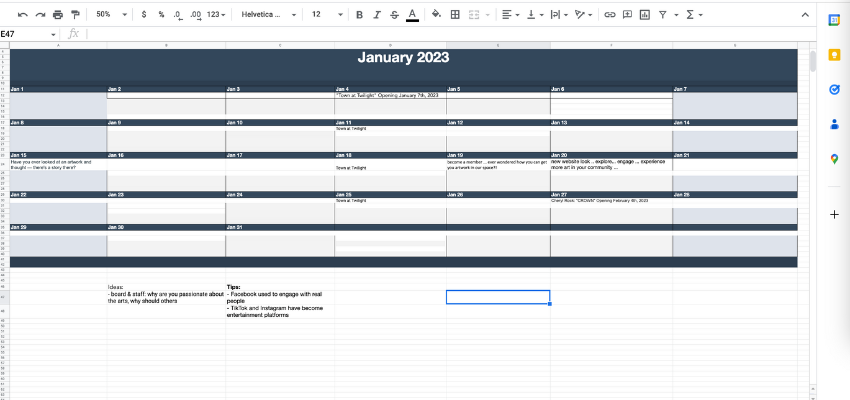Toggle bold formatting
Screen dimensions: 850x400
pyautogui.click(x=359, y=15)
